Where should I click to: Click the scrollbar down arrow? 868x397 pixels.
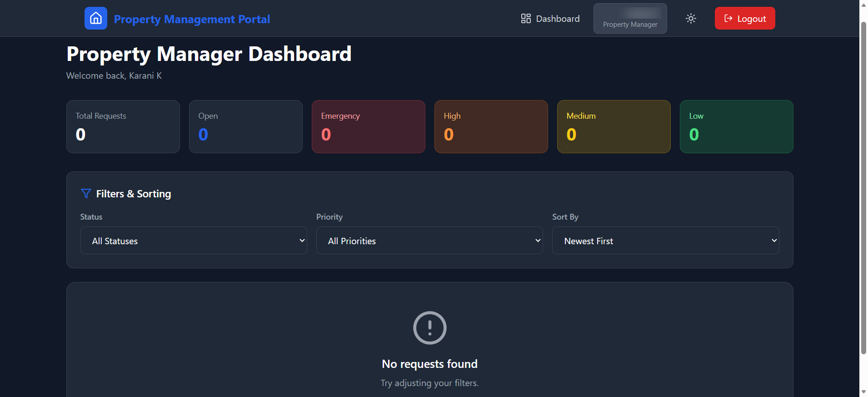(863, 392)
